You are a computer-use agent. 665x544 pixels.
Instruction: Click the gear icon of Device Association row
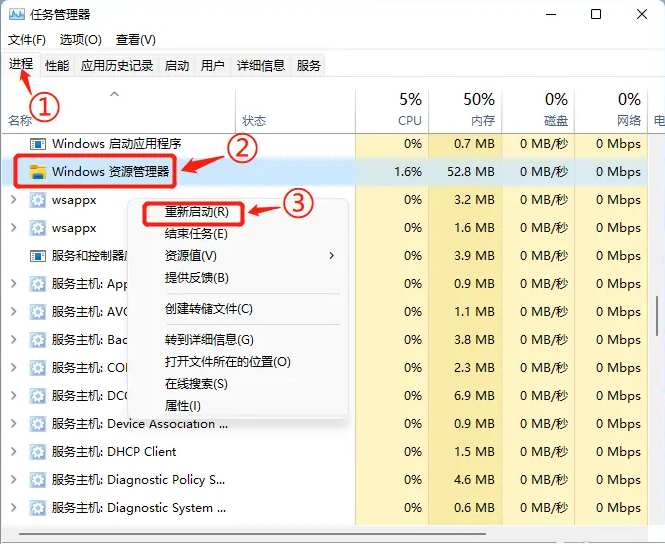(38, 424)
